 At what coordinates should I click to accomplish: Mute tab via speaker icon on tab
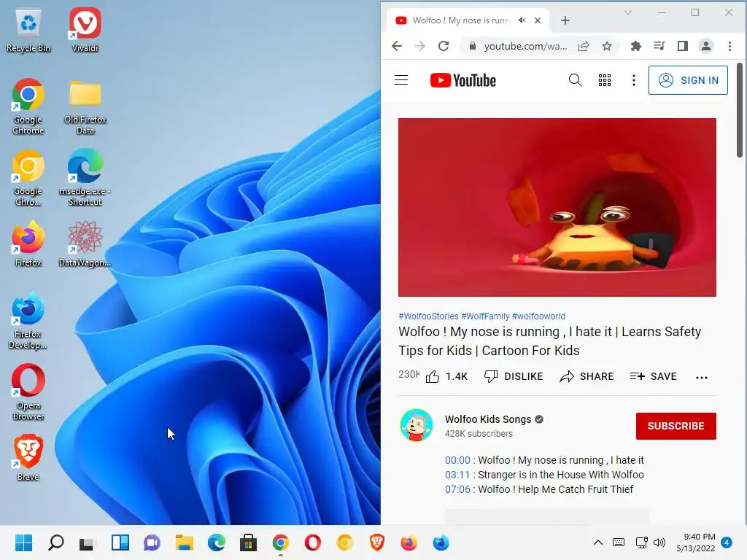click(x=522, y=20)
